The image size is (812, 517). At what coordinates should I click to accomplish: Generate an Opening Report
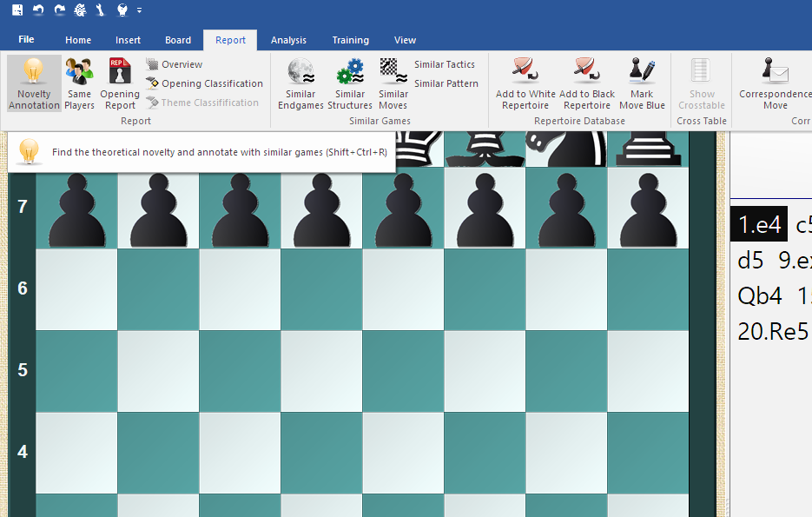click(x=119, y=83)
